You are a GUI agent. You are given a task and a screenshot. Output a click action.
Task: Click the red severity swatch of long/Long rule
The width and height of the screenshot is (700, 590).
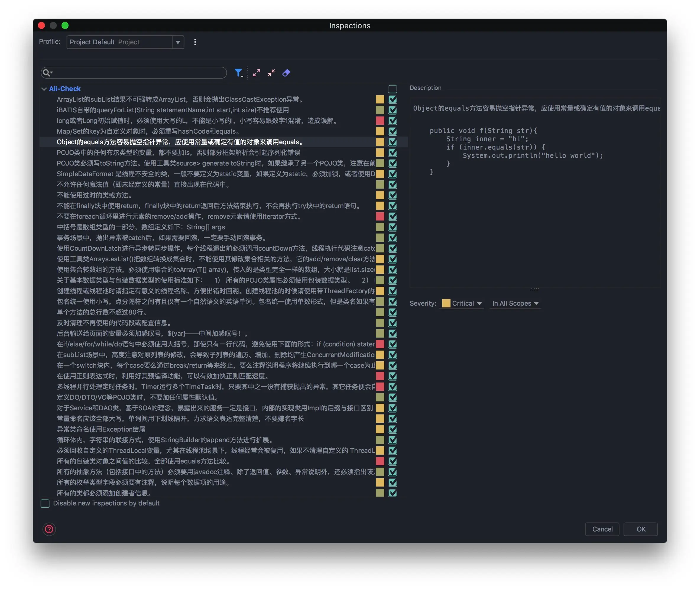[x=380, y=120]
